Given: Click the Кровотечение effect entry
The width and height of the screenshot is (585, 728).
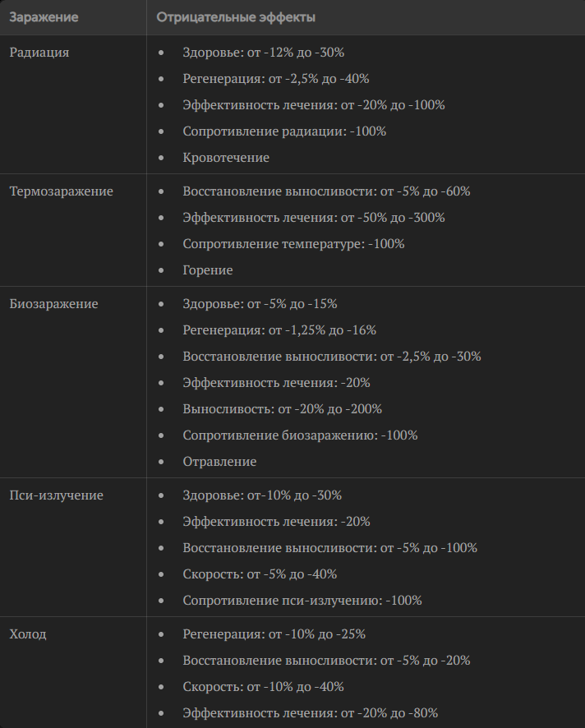Looking at the screenshot, I should (226, 158).
